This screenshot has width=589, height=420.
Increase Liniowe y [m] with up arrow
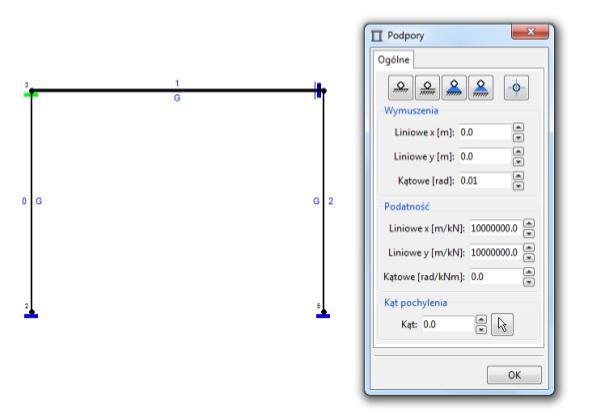(x=518, y=151)
